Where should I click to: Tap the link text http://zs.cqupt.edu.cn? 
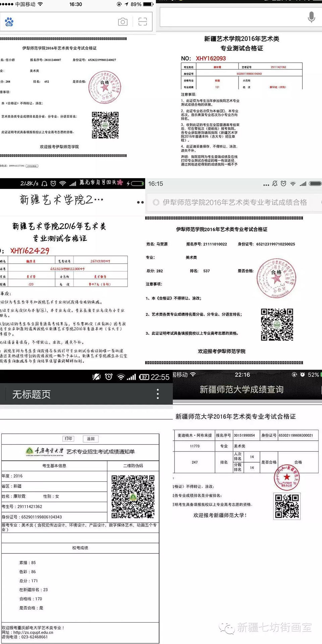pyautogui.click(x=33, y=632)
